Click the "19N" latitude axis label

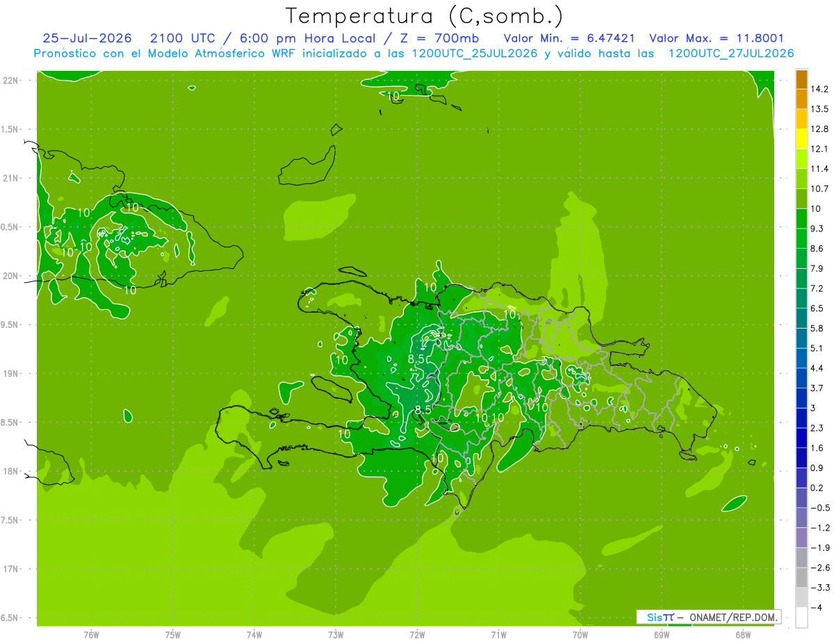point(10,373)
